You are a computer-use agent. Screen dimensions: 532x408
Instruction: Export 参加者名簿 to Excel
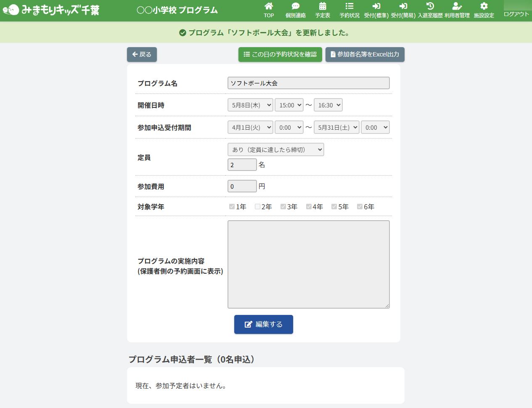[x=365, y=54]
